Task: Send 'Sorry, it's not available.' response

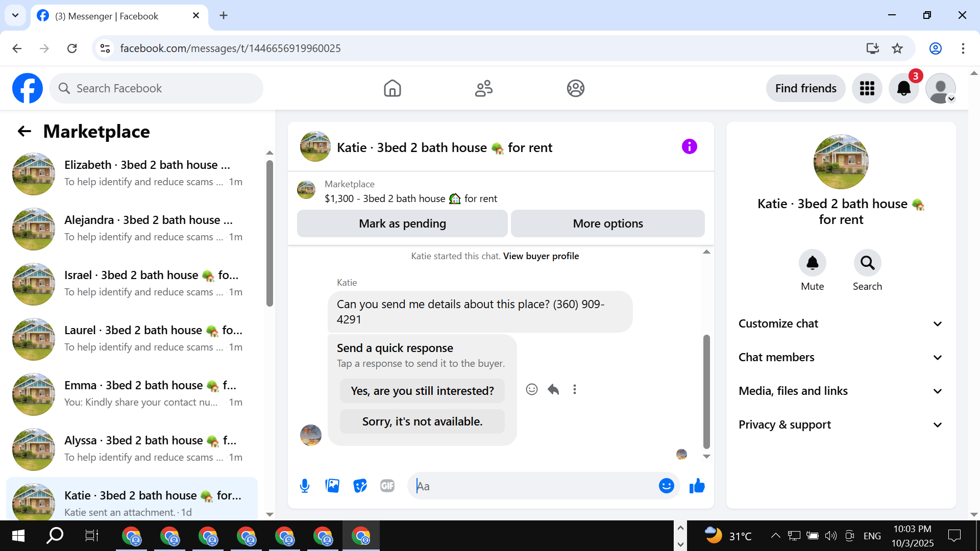Action: tap(422, 421)
